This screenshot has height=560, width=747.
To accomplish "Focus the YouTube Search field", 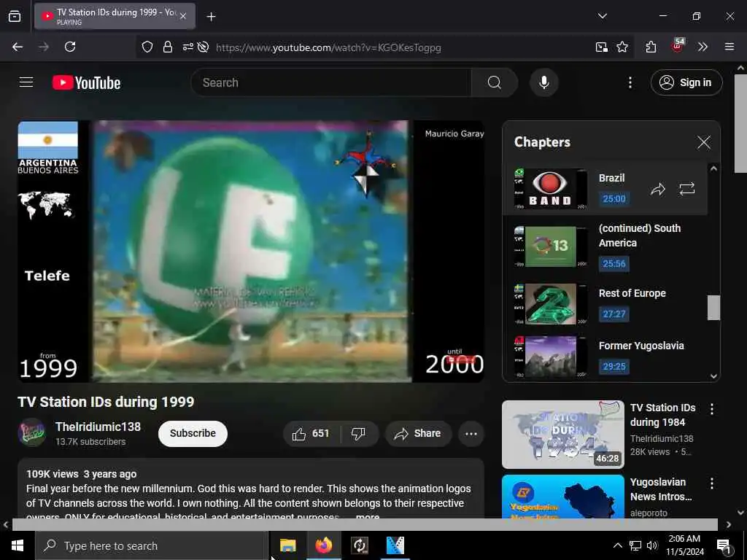I will coord(331,82).
